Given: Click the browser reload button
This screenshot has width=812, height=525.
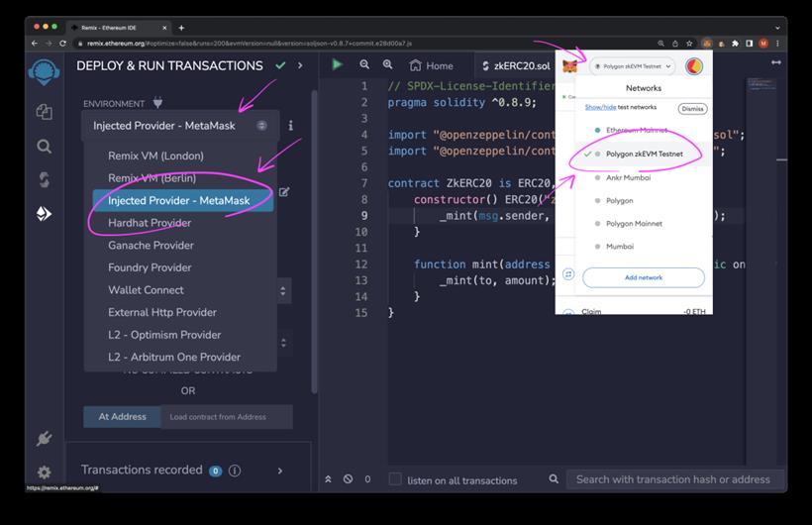Looking at the screenshot, I should 62,43.
